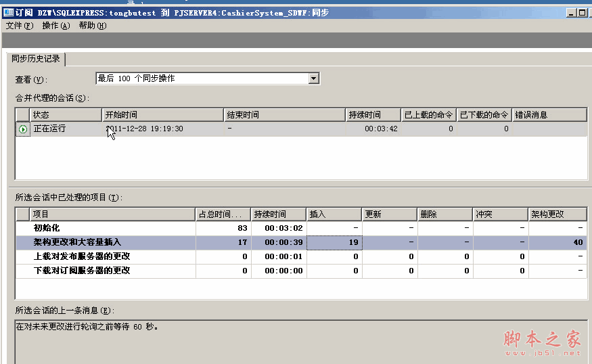The width and height of the screenshot is (592, 364).
Task: Select the 同步历史记录 tab
Action: 36,59
